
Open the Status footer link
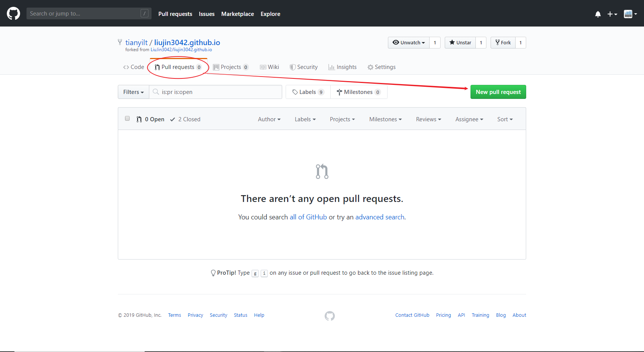pyautogui.click(x=241, y=315)
